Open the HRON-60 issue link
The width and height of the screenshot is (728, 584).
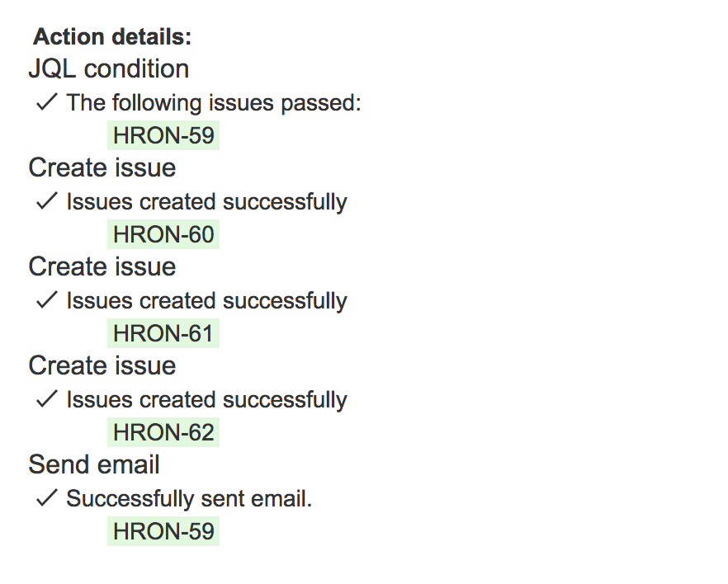coord(163,234)
